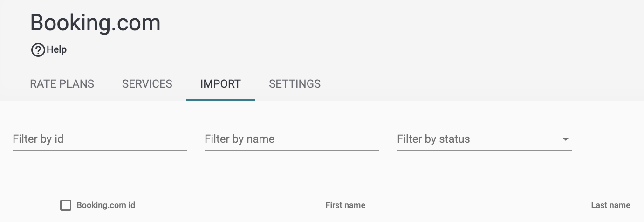Go to the Settings tab
This screenshot has width=644, height=222.
point(295,84)
